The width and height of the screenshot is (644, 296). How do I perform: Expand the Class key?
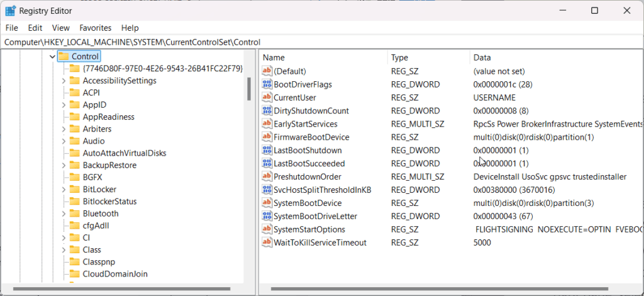pyautogui.click(x=64, y=249)
